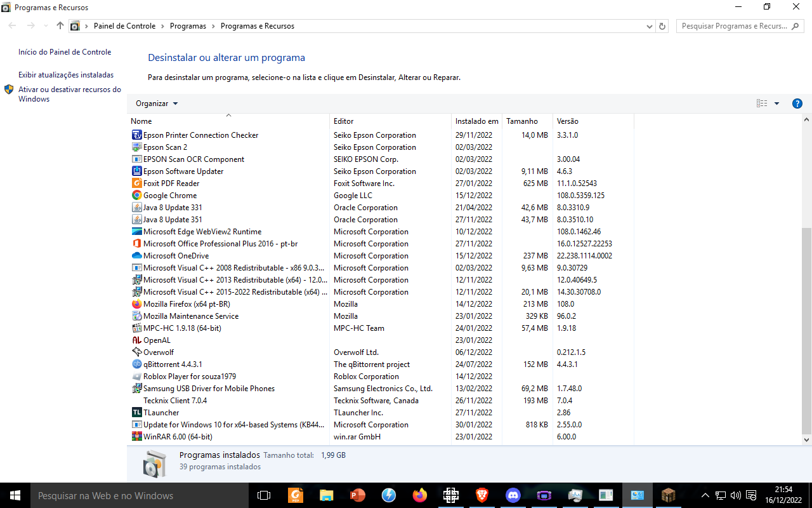Viewport: 812px width, 508px height.
Task: Go up one level with the up arrow
Action: tap(60, 26)
